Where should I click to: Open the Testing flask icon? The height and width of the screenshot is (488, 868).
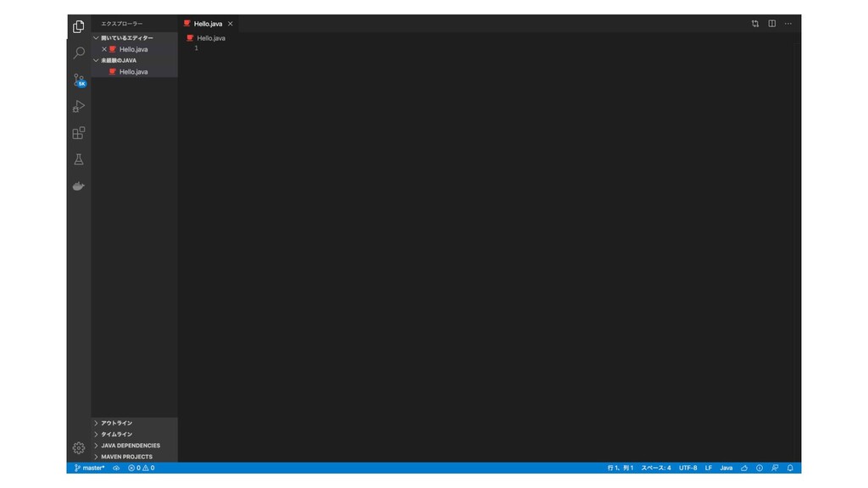coord(79,159)
